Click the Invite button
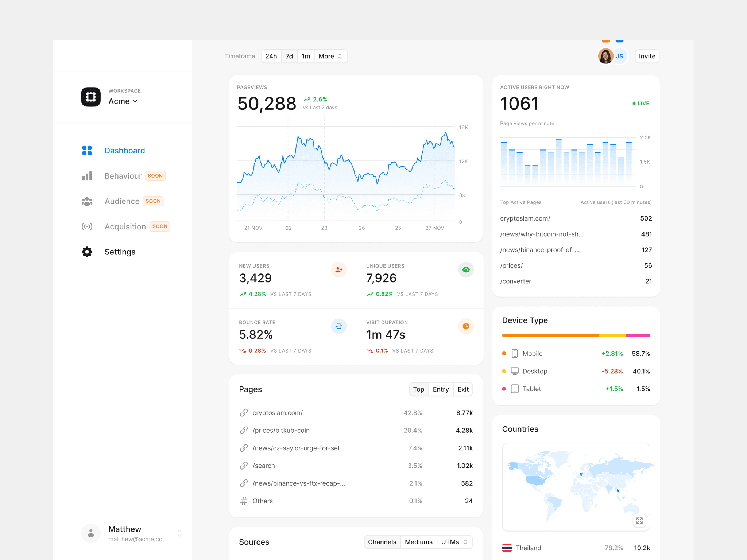 pyautogui.click(x=647, y=56)
